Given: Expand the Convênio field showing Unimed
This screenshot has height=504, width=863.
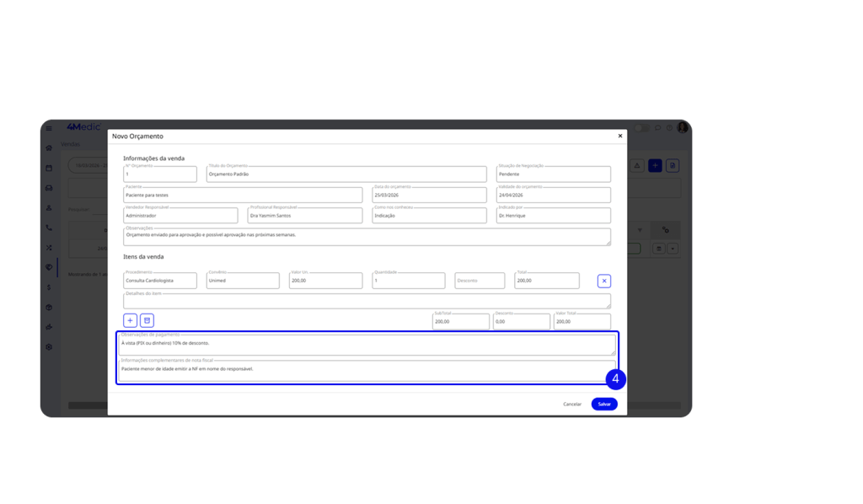Looking at the screenshot, I should [x=242, y=281].
